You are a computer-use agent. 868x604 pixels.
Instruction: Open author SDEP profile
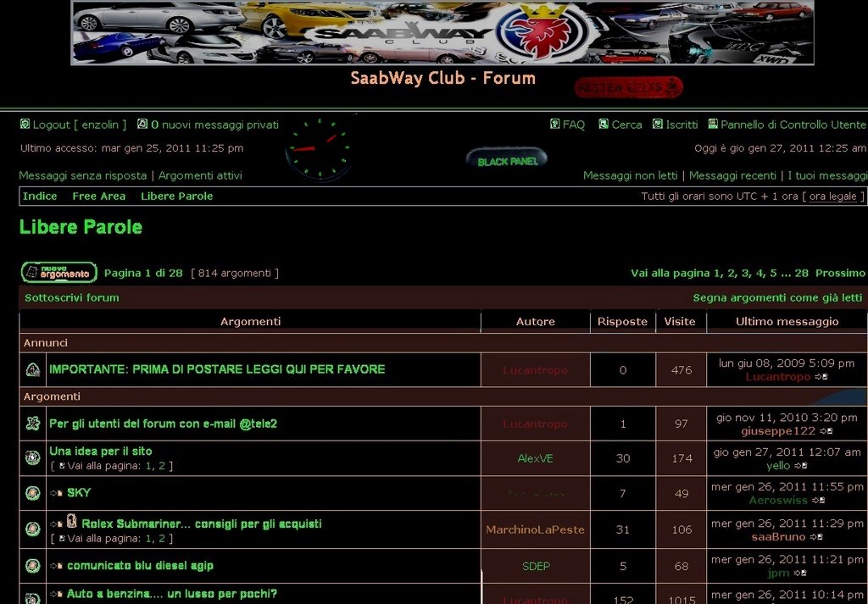(536, 566)
